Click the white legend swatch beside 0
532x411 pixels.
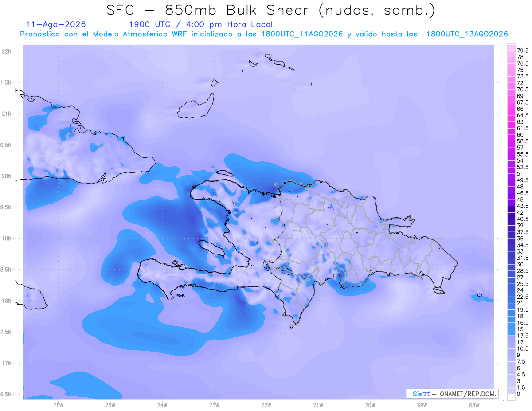pos(511,397)
